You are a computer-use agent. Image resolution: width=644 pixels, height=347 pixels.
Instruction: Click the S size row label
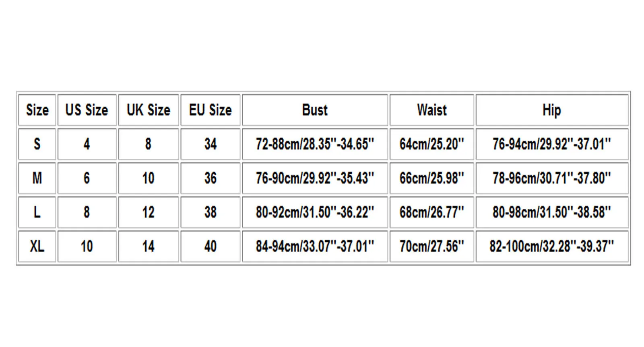[x=37, y=144]
